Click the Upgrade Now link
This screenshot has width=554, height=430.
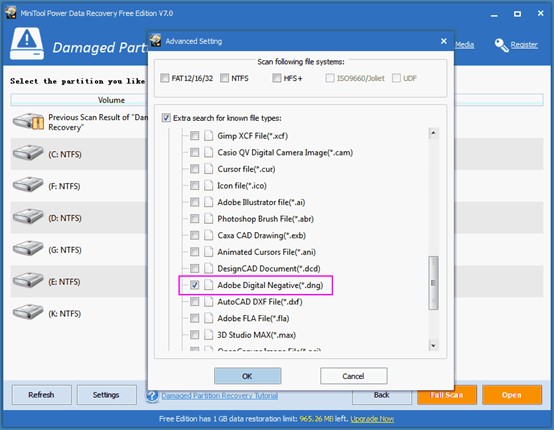click(372, 419)
